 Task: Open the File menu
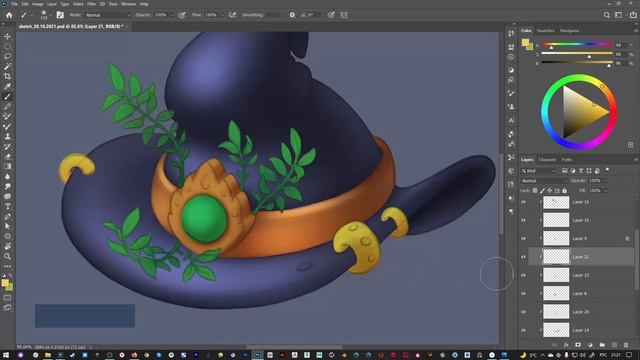pos(14,4)
